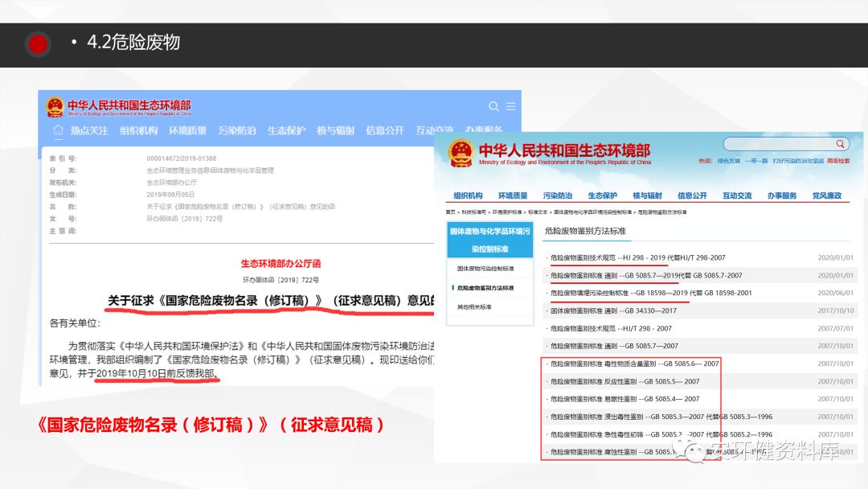Click the home icon beside 热点关注

[58, 130]
